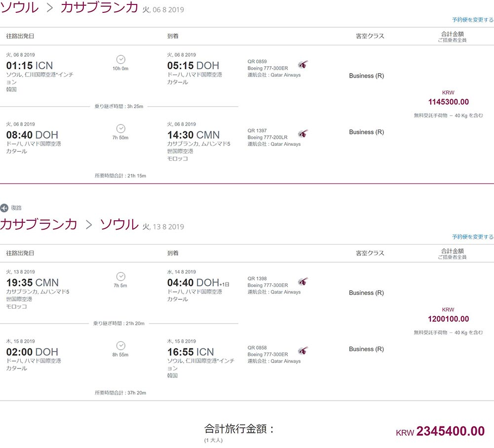Click the clock icon showing 7h 5m duration
This screenshot has width=494, height=448.
coord(120,277)
